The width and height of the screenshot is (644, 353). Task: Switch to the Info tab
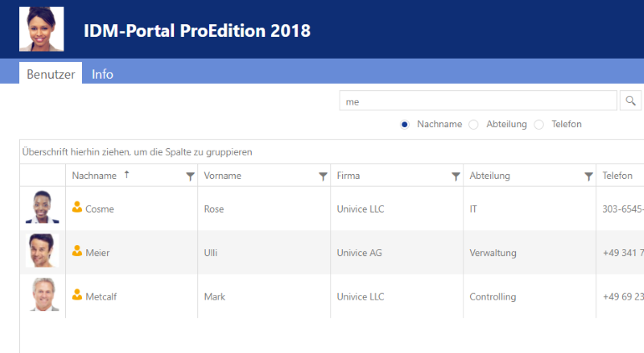pos(102,74)
